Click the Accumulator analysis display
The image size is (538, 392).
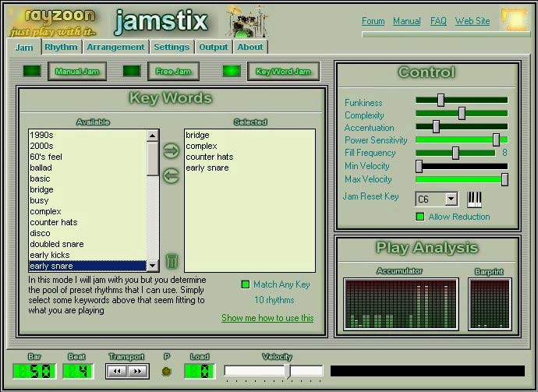[401, 304]
